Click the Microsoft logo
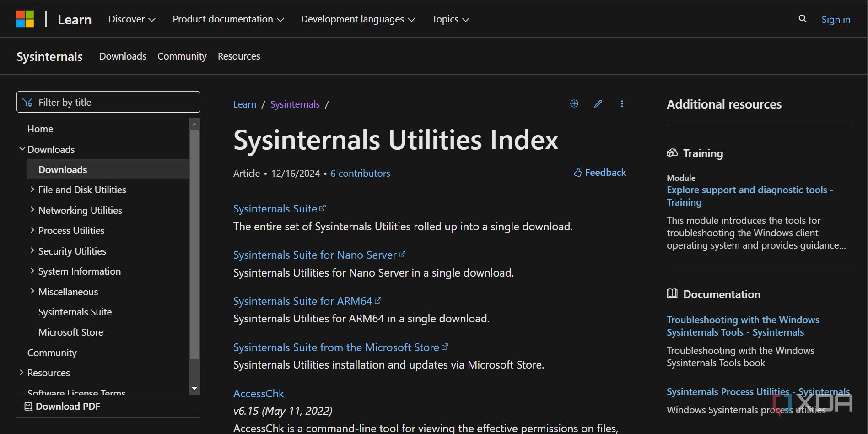This screenshot has height=434, width=868. 25,19
